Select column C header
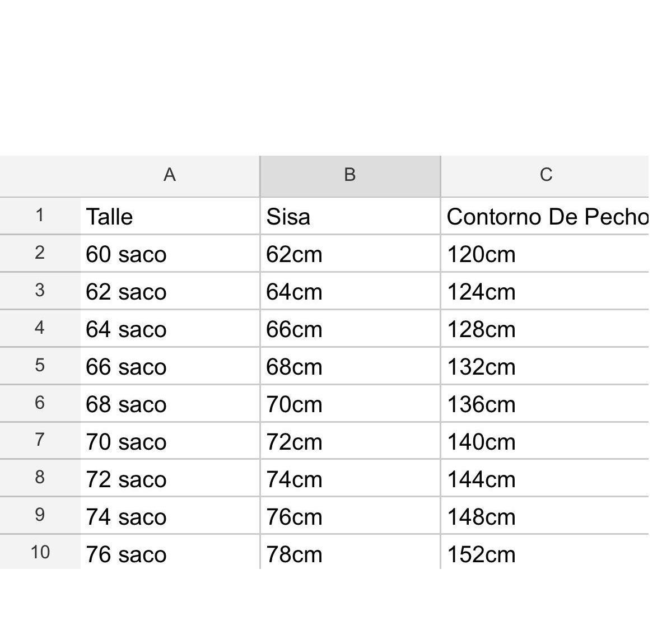The width and height of the screenshot is (662, 644). [x=546, y=175]
